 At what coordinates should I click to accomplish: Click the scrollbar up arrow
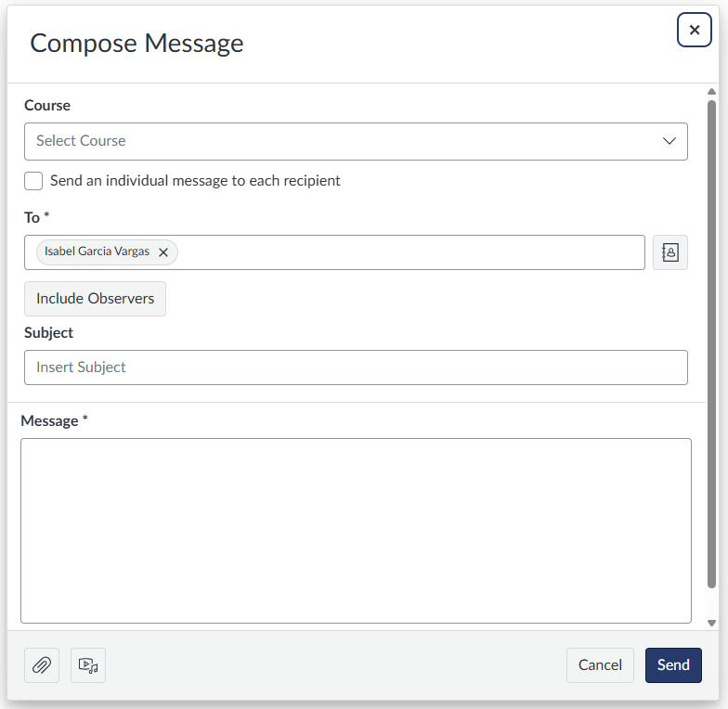[711, 91]
